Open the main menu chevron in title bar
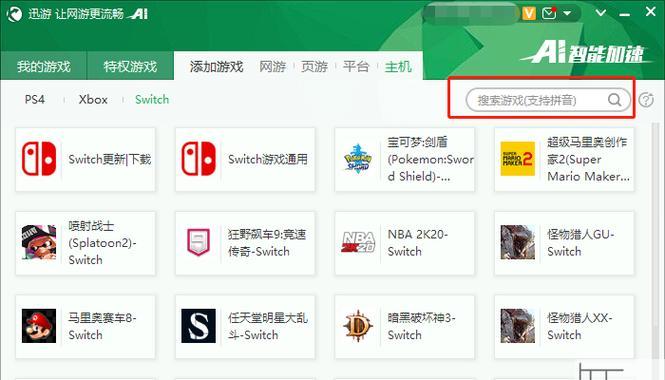This screenshot has height=380, width=665. [601, 13]
